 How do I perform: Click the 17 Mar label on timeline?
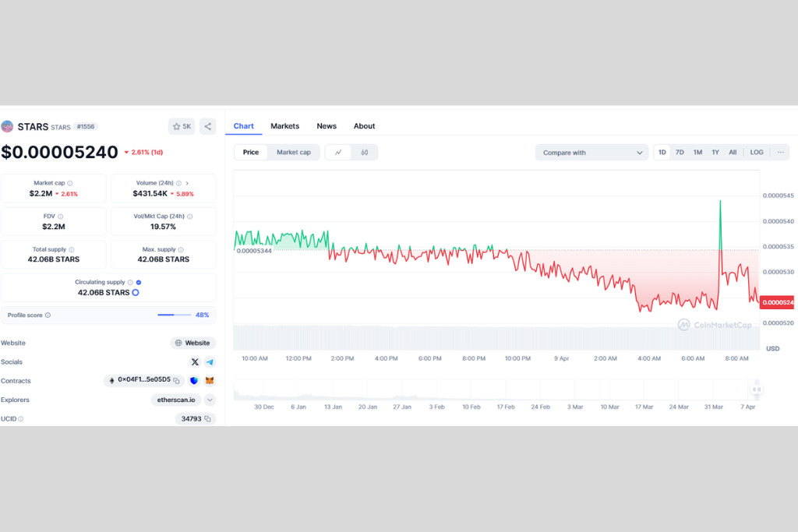pyautogui.click(x=644, y=407)
